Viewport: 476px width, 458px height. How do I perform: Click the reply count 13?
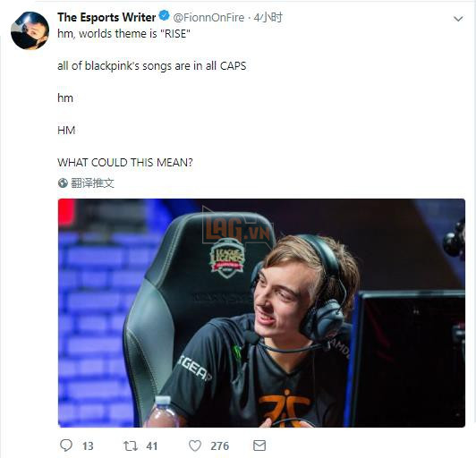point(88,445)
